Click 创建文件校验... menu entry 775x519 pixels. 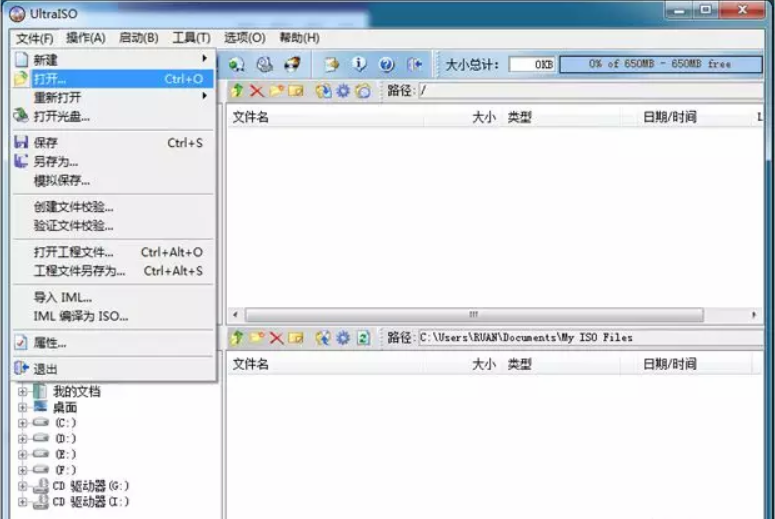[74, 207]
